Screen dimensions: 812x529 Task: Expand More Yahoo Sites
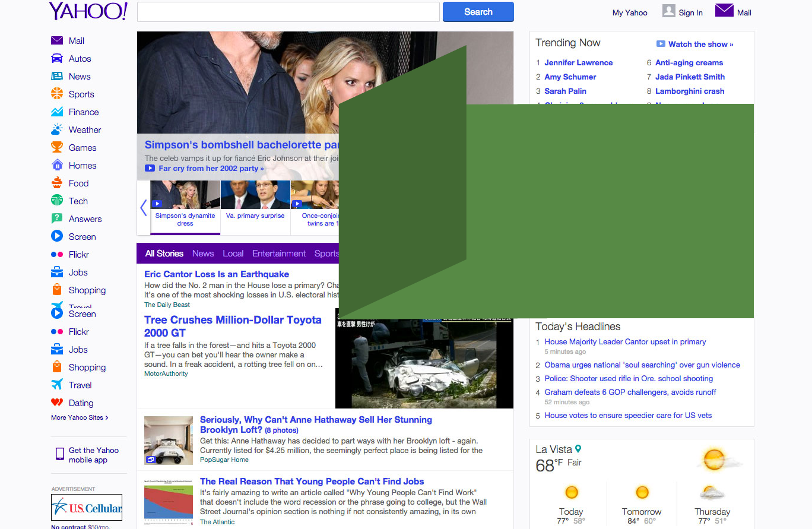click(x=80, y=417)
